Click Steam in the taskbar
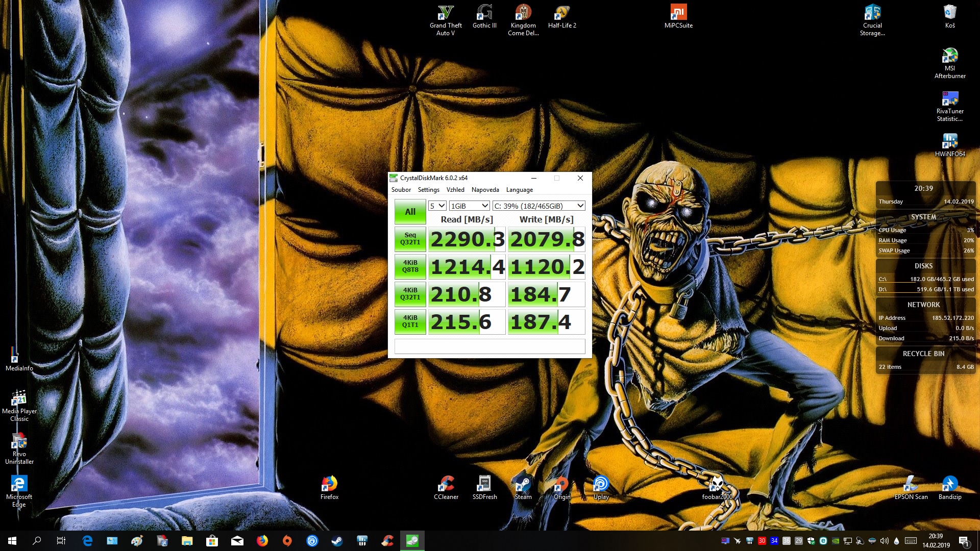980x551 pixels. [x=337, y=541]
